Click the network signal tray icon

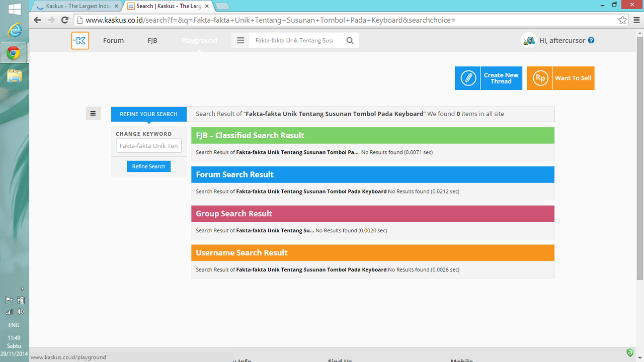tap(9, 312)
